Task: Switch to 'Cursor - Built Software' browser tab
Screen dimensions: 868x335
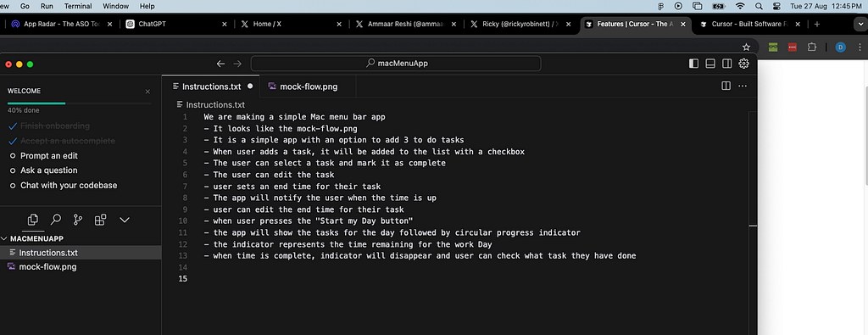Action: pyautogui.click(x=751, y=25)
